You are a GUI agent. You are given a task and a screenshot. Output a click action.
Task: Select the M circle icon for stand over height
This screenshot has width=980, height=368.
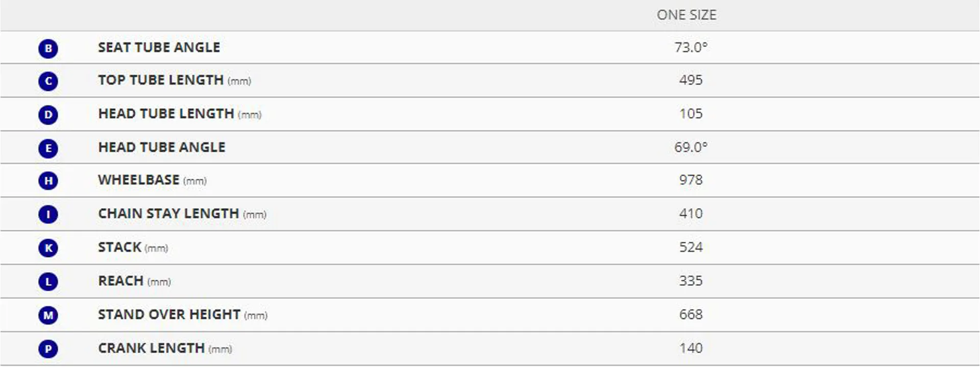(x=48, y=315)
